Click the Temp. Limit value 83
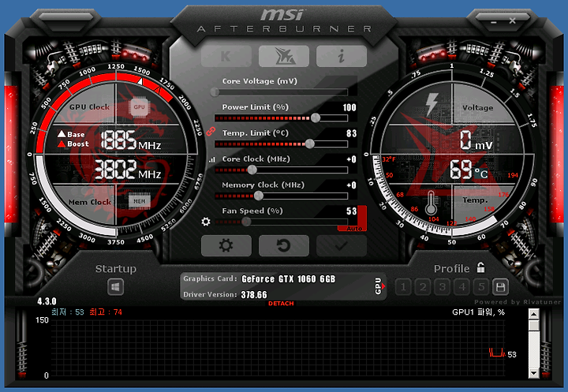 pyautogui.click(x=351, y=133)
